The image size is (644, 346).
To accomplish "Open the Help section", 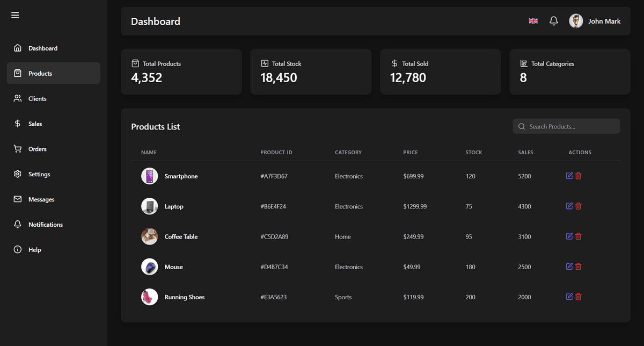I will point(35,250).
